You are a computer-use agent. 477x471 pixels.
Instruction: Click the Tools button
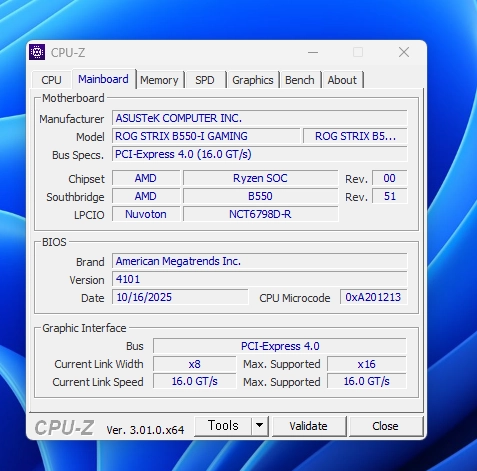[x=223, y=426]
